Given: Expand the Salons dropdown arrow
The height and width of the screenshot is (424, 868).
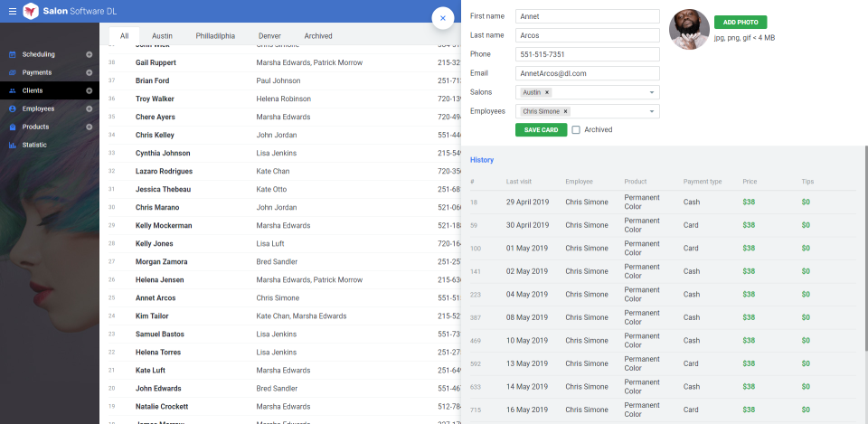Looking at the screenshot, I should (651, 92).
